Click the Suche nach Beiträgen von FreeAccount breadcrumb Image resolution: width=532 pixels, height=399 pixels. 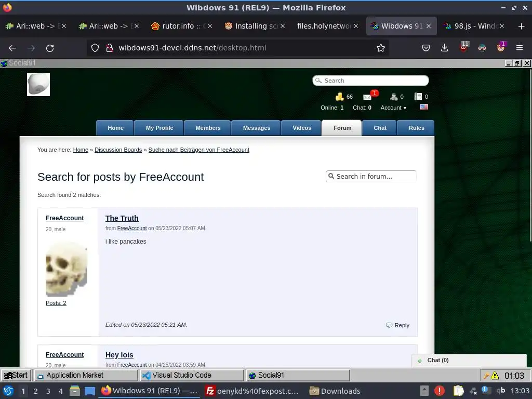click(199, 150)
